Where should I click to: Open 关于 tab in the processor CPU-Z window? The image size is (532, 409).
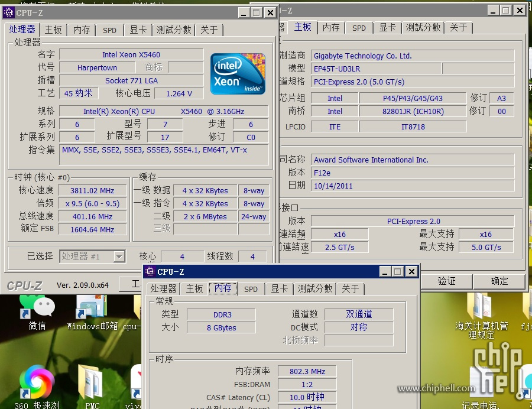coord(209,30)
